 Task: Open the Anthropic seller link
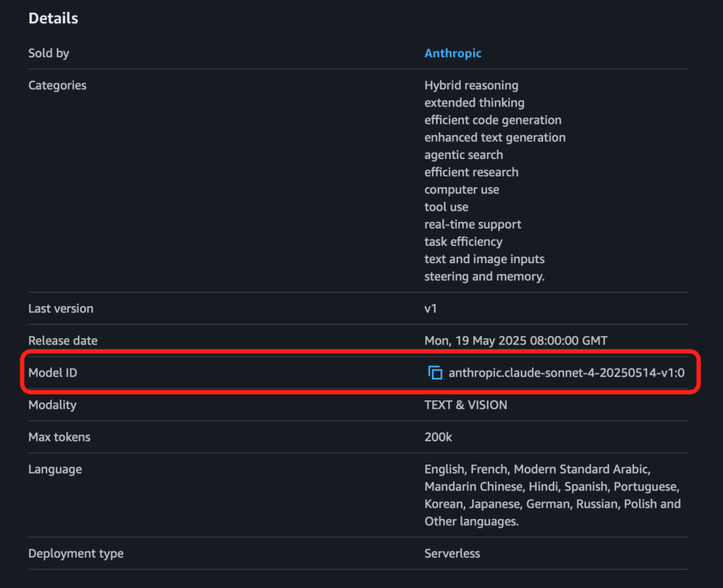453,53
